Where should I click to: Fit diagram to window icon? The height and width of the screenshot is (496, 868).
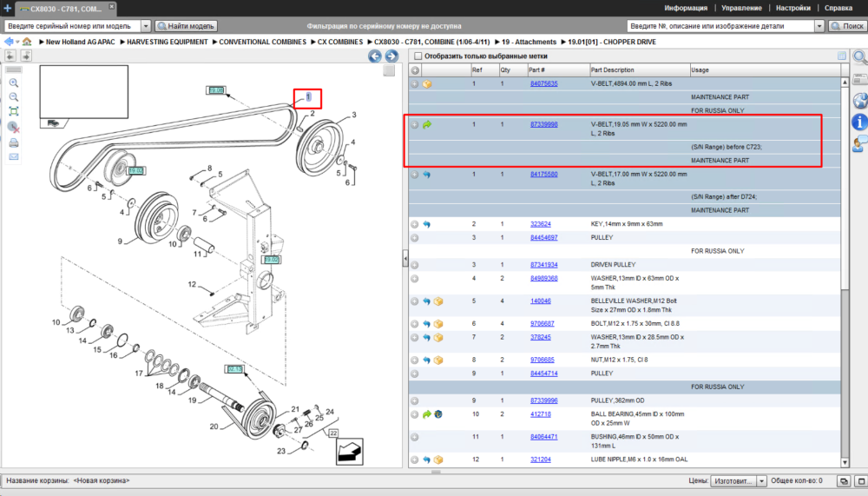[x=14, y=111]
